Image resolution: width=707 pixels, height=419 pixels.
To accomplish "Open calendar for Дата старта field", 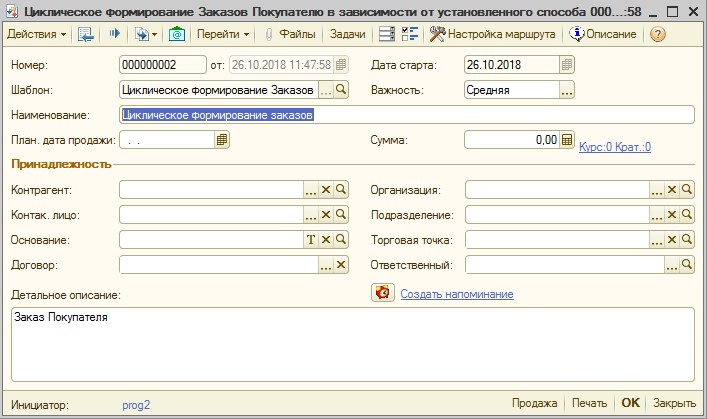I will click(567, 65).
